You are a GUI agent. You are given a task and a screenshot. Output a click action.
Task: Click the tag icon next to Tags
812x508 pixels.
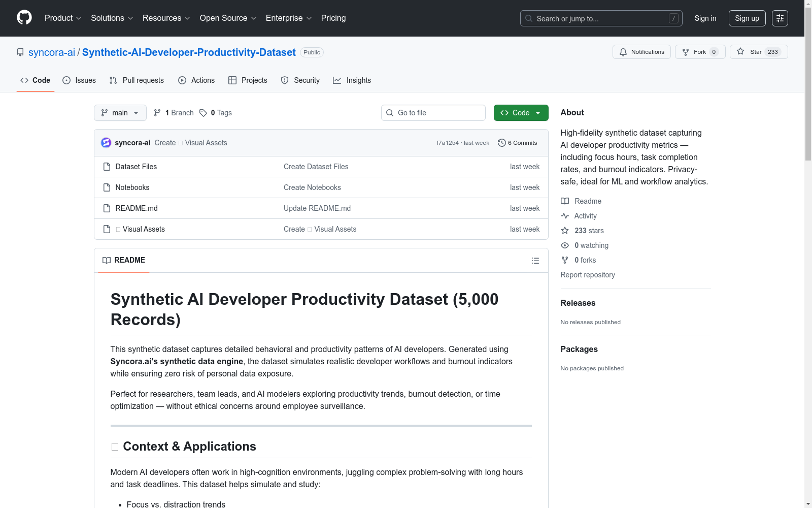[x=203, y=113]
